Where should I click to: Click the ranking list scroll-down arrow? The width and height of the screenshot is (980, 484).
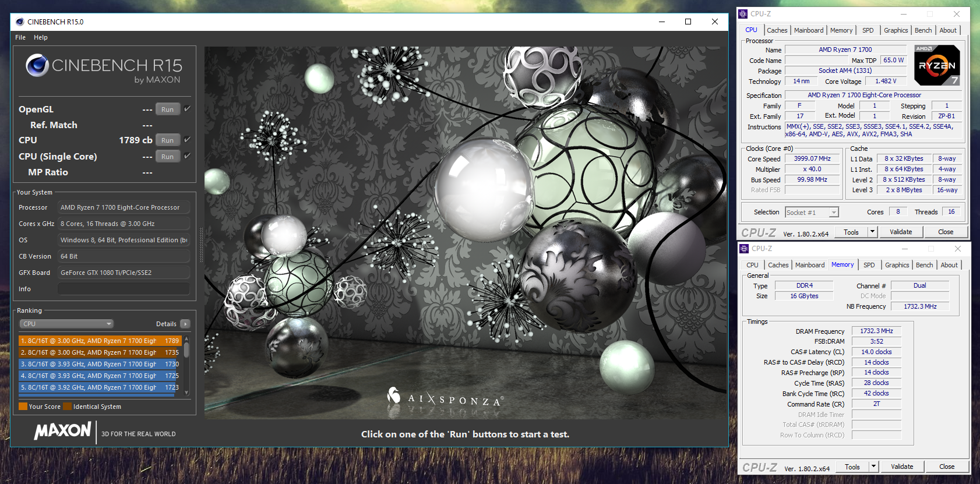pyautogui.click(x=186, y=393)
